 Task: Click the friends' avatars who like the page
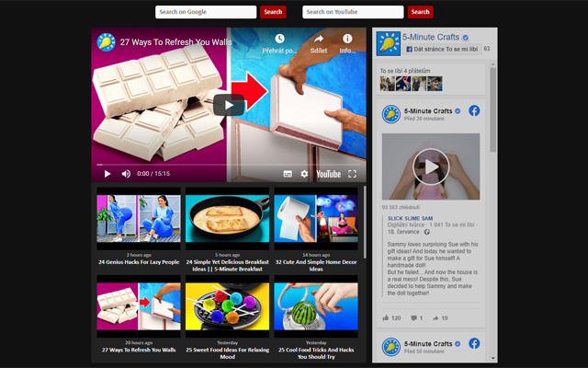[411, 84]
